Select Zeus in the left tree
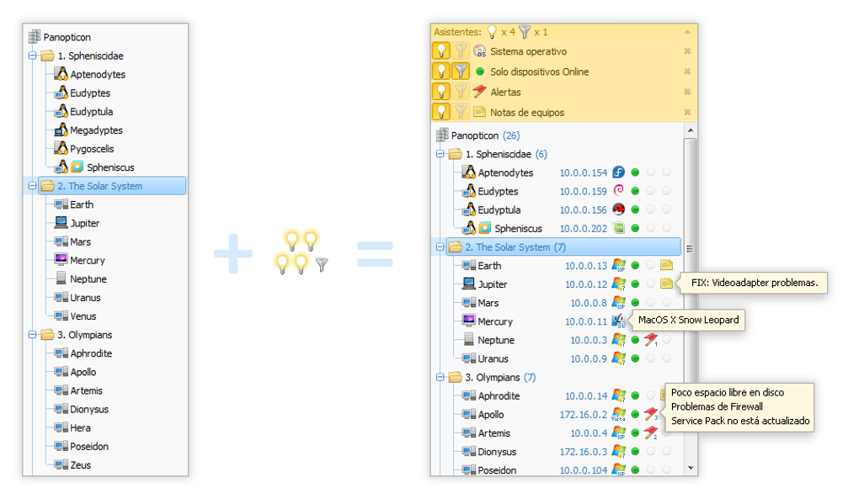This screenshot has width=859, height=504. pyautogui.click(x=81, y=465)
